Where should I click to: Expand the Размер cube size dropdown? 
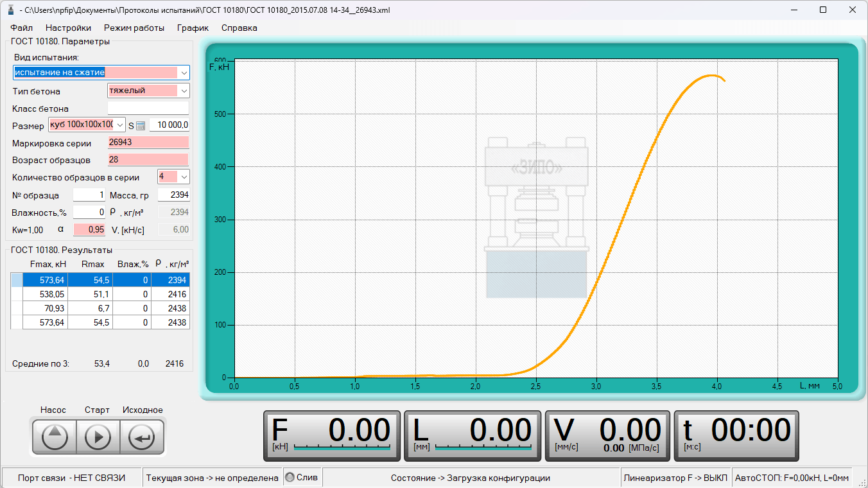[x=120, y=125]
